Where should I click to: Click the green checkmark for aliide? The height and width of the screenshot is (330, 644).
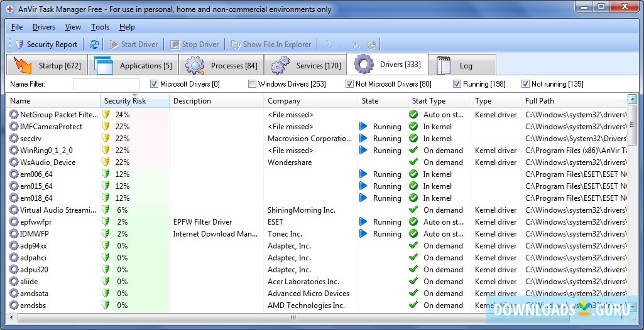tap(413, 281)
